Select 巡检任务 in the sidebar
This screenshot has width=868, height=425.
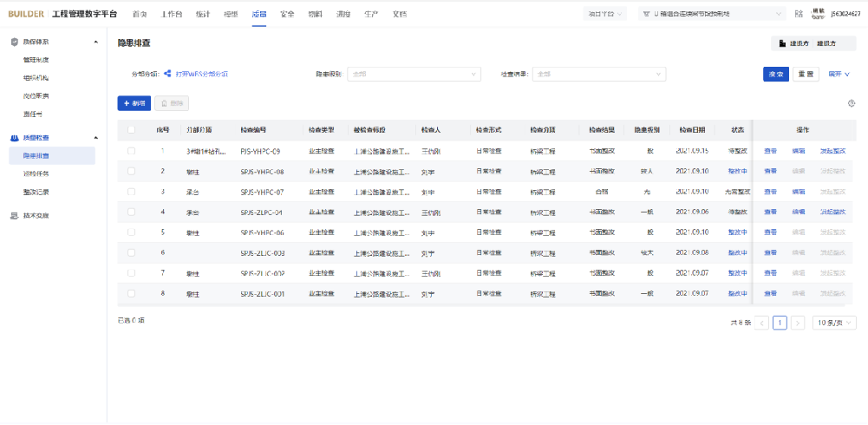click(x=35, y=173)
